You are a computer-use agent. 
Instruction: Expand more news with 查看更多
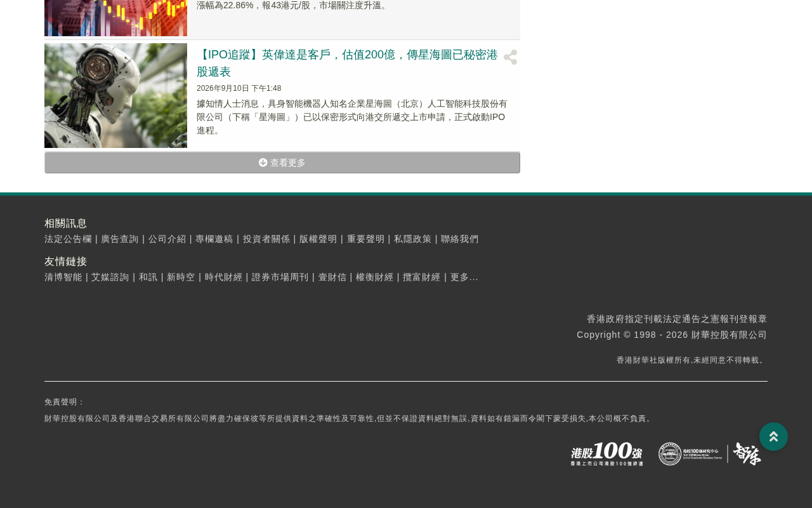click(282, 163)
